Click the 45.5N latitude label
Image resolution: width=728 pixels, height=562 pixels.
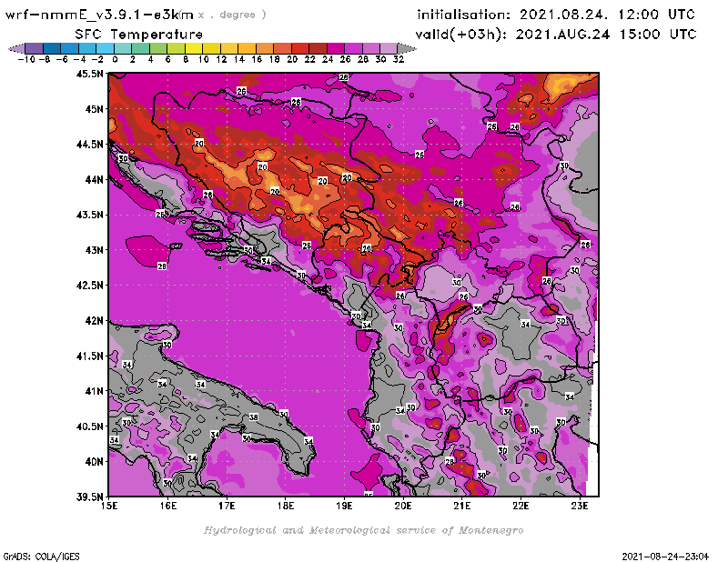(x=90, y=74)
